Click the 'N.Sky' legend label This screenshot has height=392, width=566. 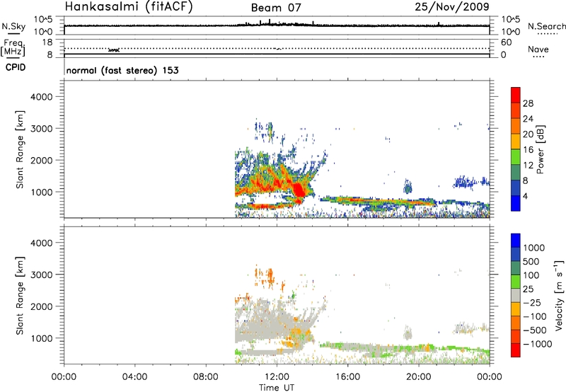pyautogui.click(x=13, y=26)
